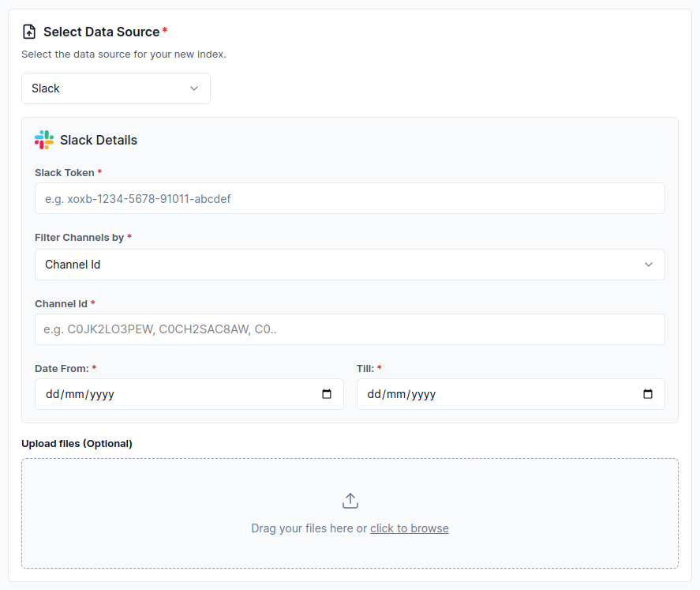Click the Slack logo icon
The width and height of the screenshot is (700, 590).
(44, 140)
